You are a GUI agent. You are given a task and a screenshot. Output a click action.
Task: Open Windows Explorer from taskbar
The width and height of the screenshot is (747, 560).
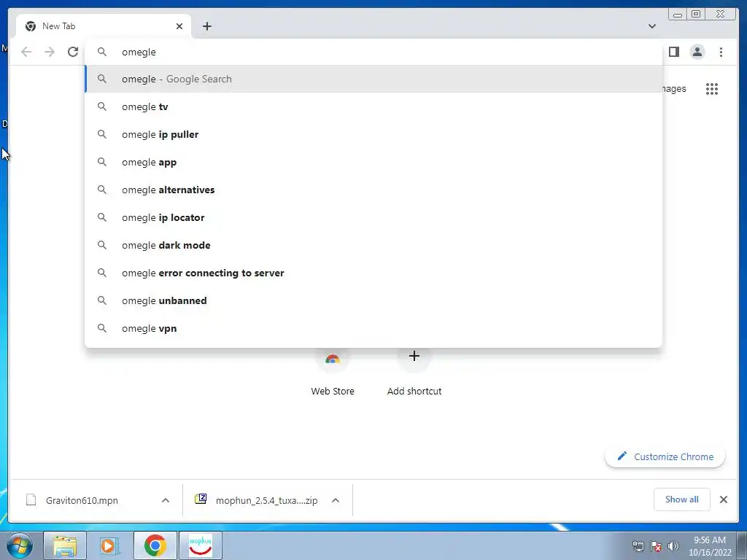65,545
